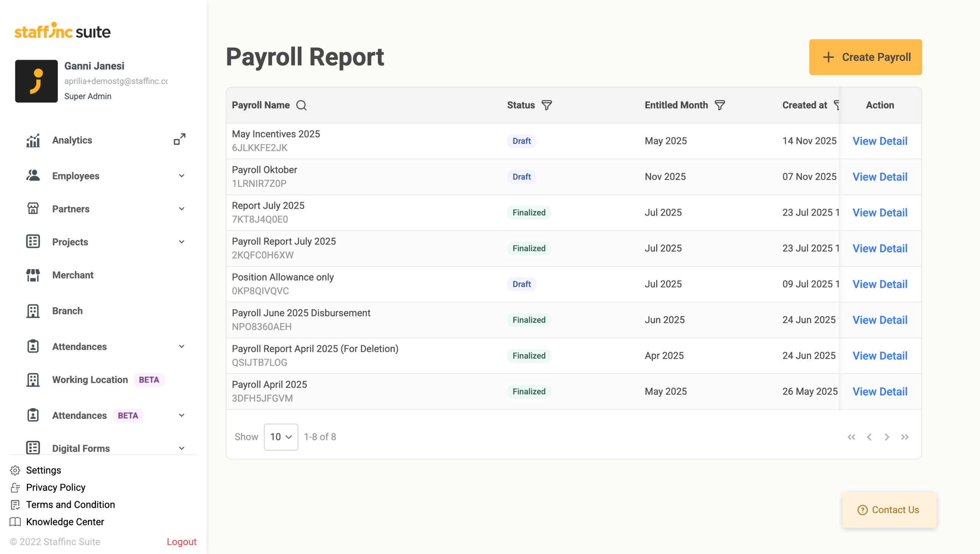Open the Working Location BETA menu item
The height and width of the screenshot is (554, 980).
pos(90,380)
